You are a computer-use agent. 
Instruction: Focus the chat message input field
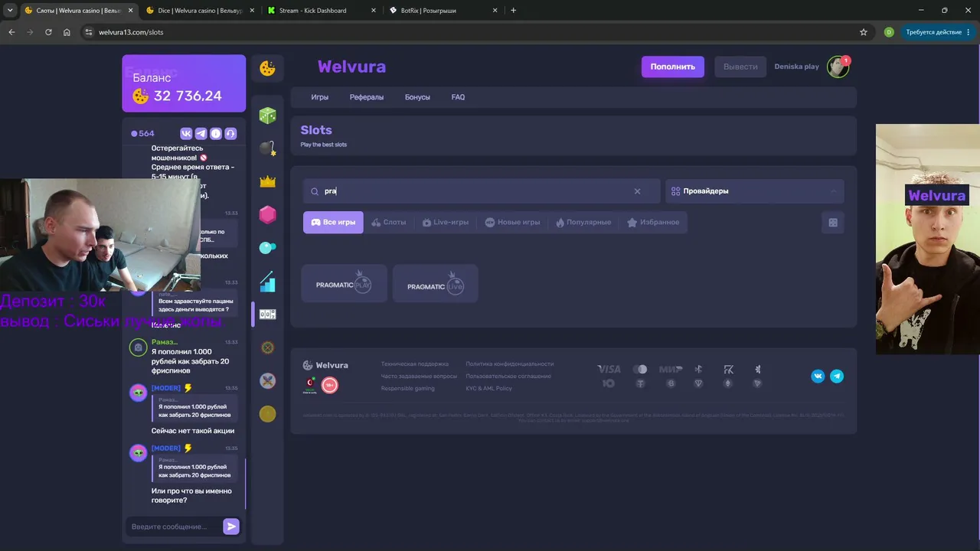tap(174, 527)
